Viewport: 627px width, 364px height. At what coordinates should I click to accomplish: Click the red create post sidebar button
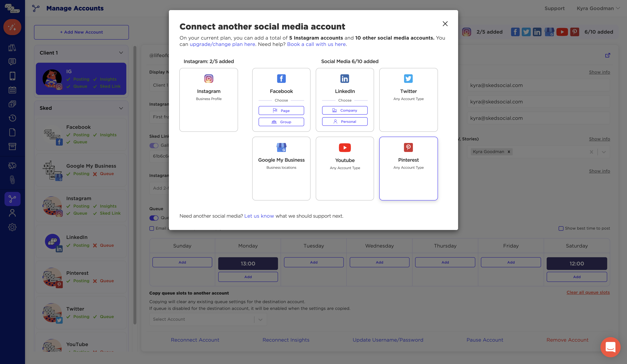[12, 27]
